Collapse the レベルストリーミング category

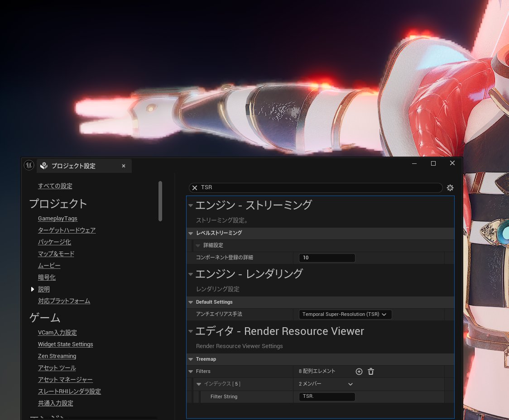[x=191, y=233]
